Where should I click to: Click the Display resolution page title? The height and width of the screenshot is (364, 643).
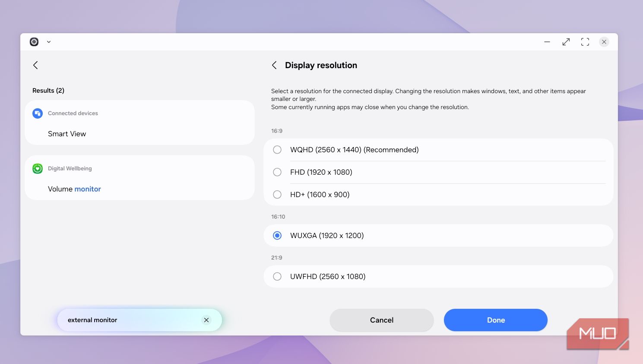pos(321,65)
